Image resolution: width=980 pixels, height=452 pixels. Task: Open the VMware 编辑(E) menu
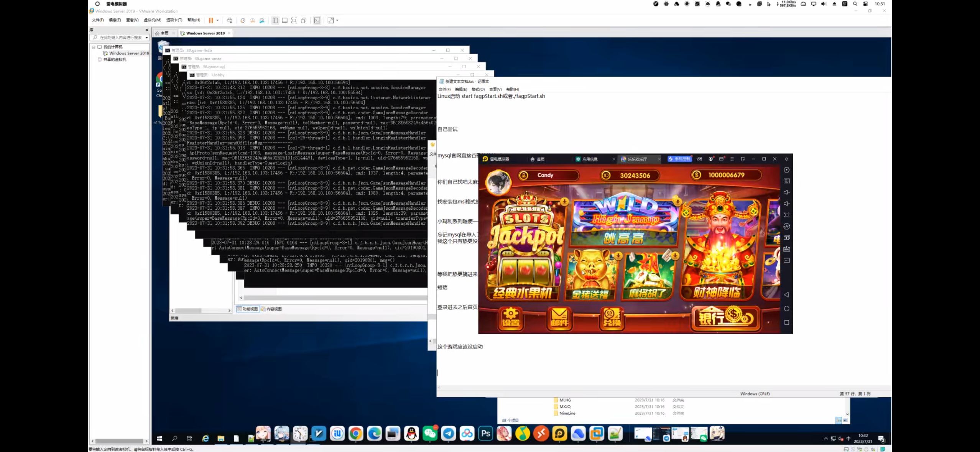pos(115,20)
